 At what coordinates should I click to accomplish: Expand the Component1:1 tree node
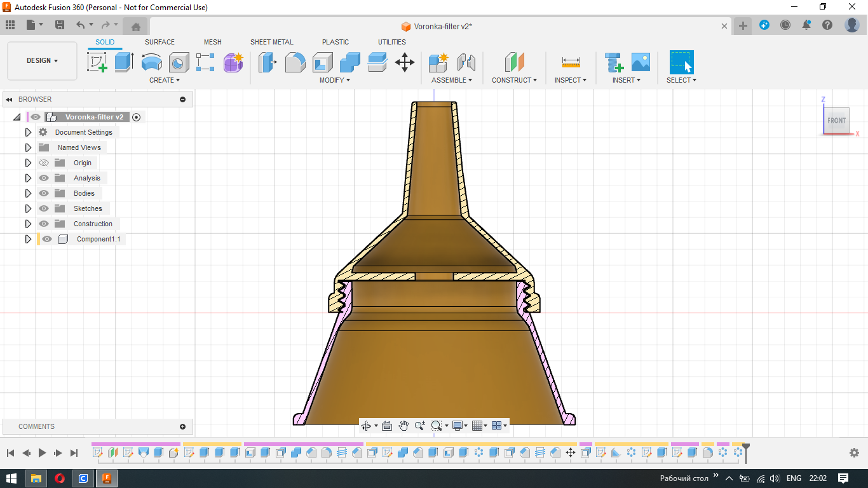(x=28, y=239)
